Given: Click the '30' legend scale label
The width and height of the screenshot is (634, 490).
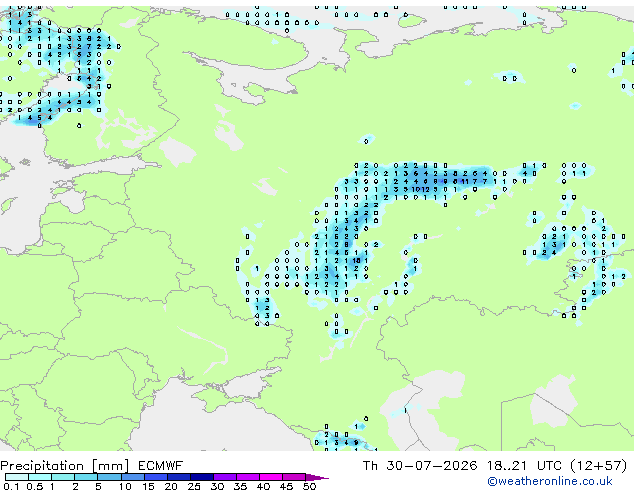Looking at the screenshot, I should pos(217,486).
